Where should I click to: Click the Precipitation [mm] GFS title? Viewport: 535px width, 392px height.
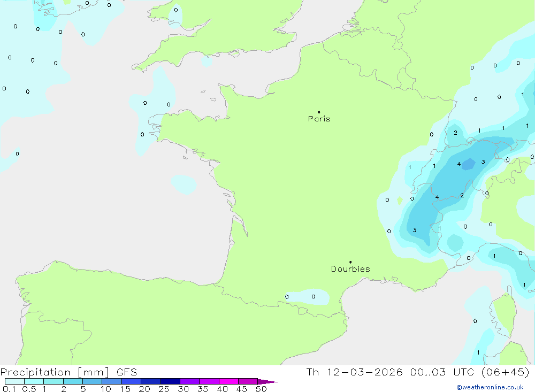[x=68, y=372]
